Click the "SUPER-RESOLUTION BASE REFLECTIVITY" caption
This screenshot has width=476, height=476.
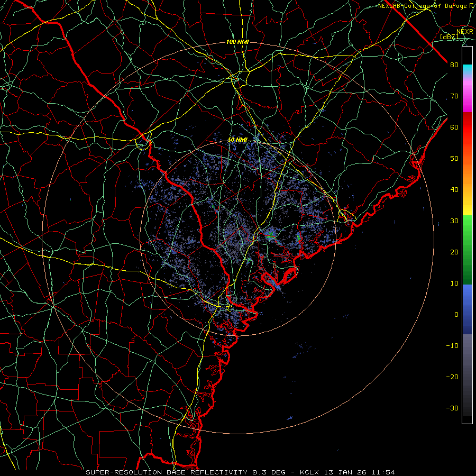coord(167,472)
